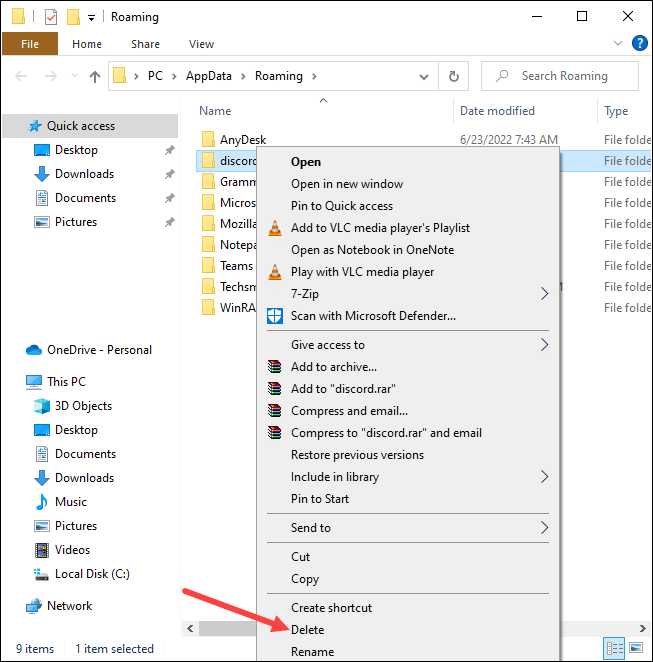
Task: Expand the 7-Zip submenu
Action: tap(408, 294)
